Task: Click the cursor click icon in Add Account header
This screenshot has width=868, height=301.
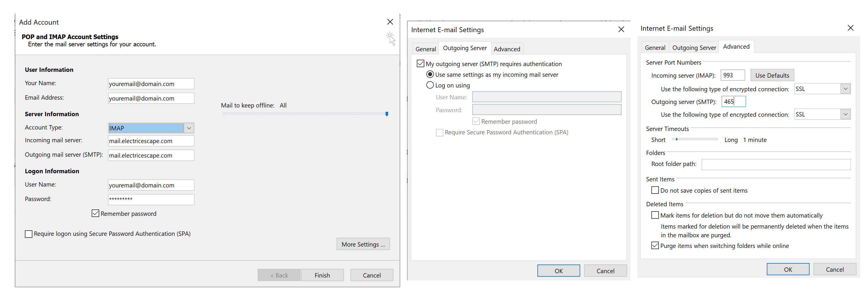Action: (x=390, y=39)
